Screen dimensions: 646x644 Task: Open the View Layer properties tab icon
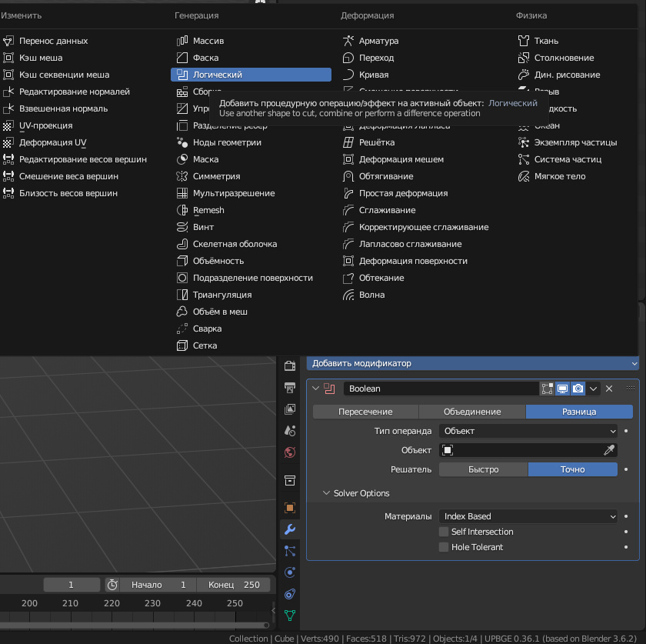tap(290, 409)
